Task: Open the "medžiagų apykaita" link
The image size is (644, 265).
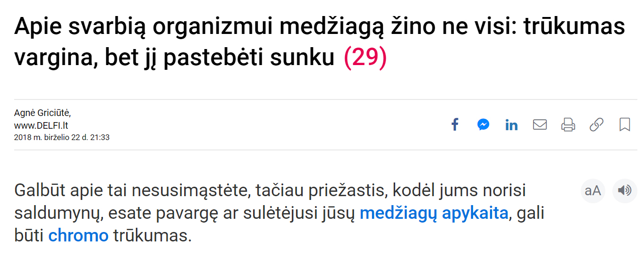Action: [433, 213]
